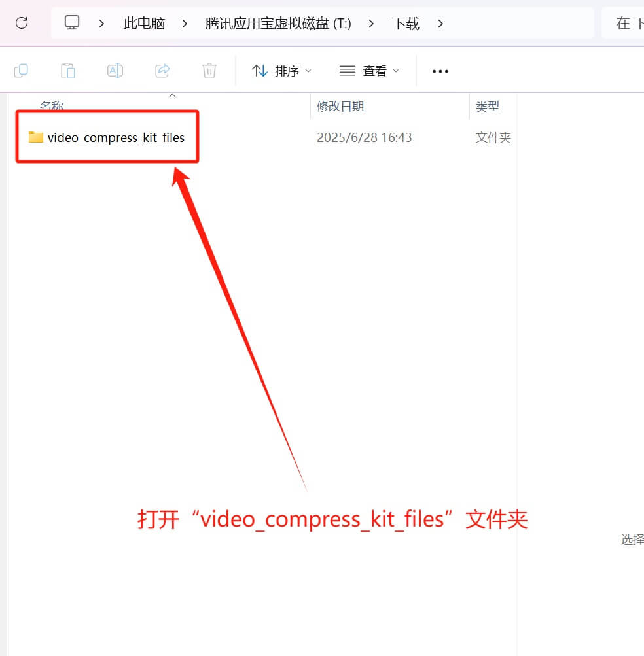644x656 pixels.
Task: Click the Paste icon in toolbar
Action: (68, 71)
